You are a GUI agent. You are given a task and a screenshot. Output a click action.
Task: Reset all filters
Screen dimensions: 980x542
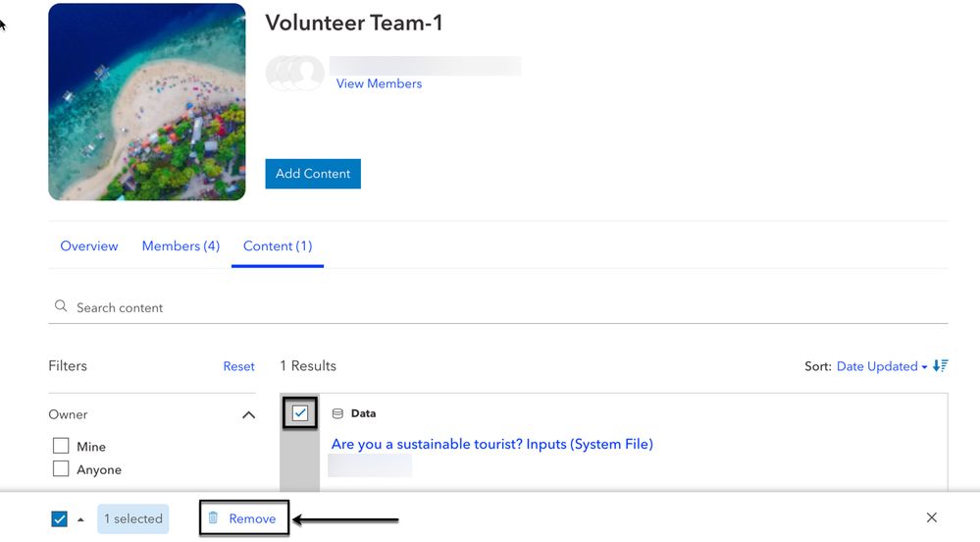[238, 366]
